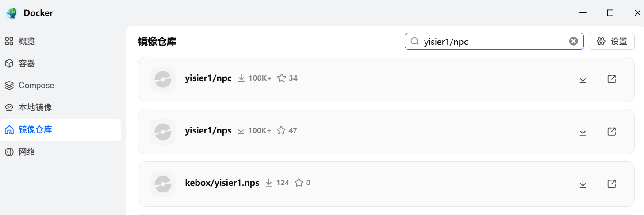This screenshot has width=644, height=215.
Task: Go to 概览 overview section
Action: click(x=27, y=41)
